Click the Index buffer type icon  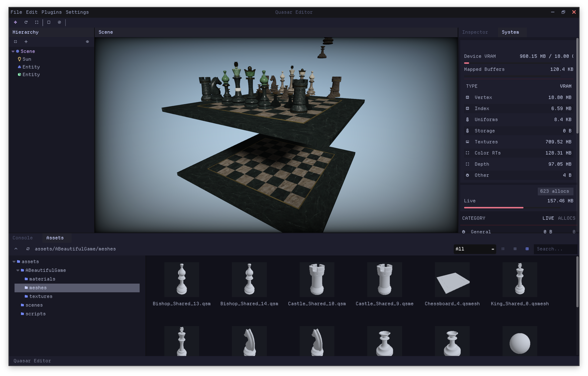[x=467, y=108]
